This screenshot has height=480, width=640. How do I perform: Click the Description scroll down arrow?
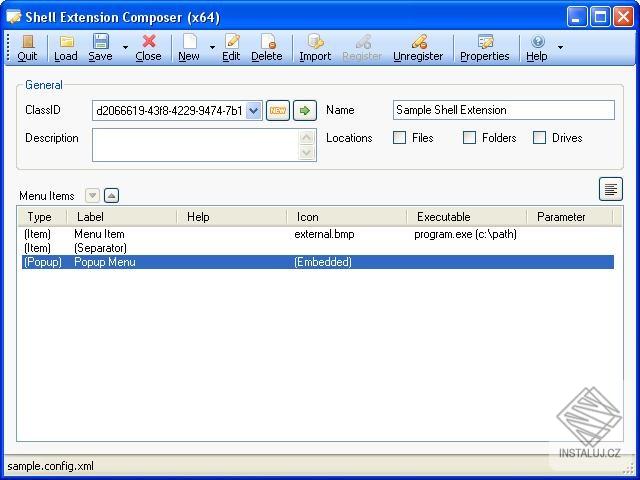coord(307,153)
